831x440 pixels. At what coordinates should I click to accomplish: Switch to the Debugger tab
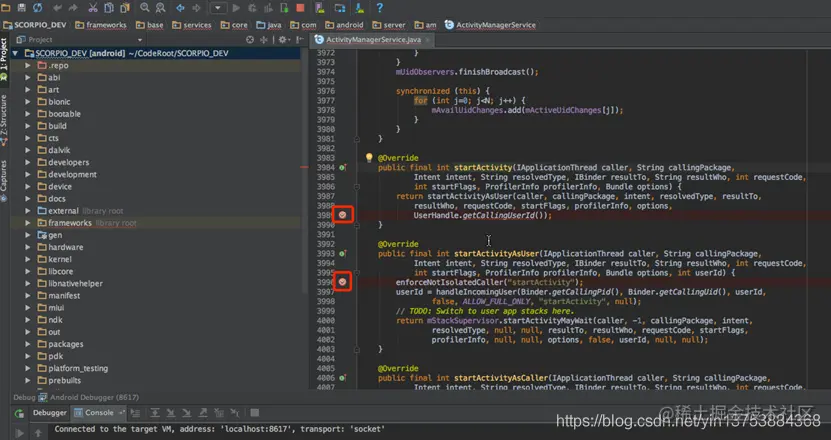[x=50, y=412]
